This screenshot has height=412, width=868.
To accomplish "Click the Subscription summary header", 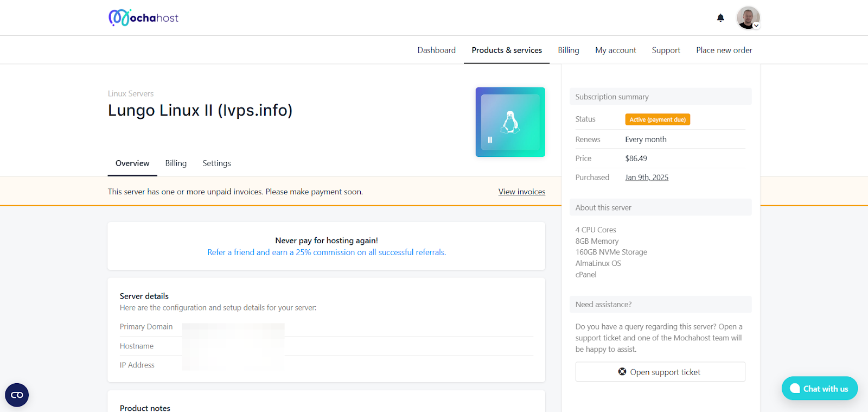I will [661, 97].
